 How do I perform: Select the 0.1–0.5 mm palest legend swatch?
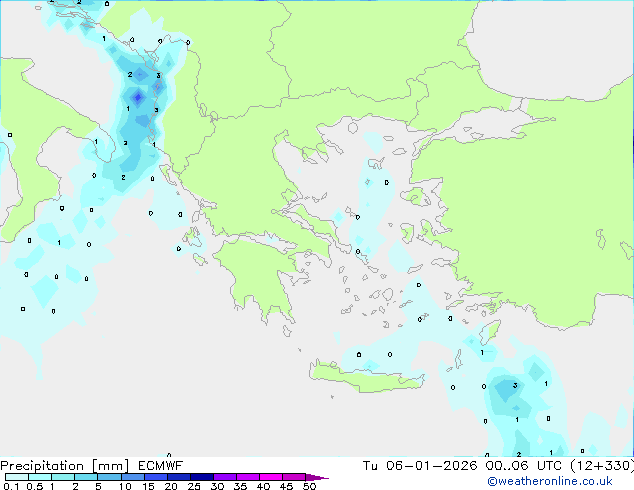click(17, 477)
